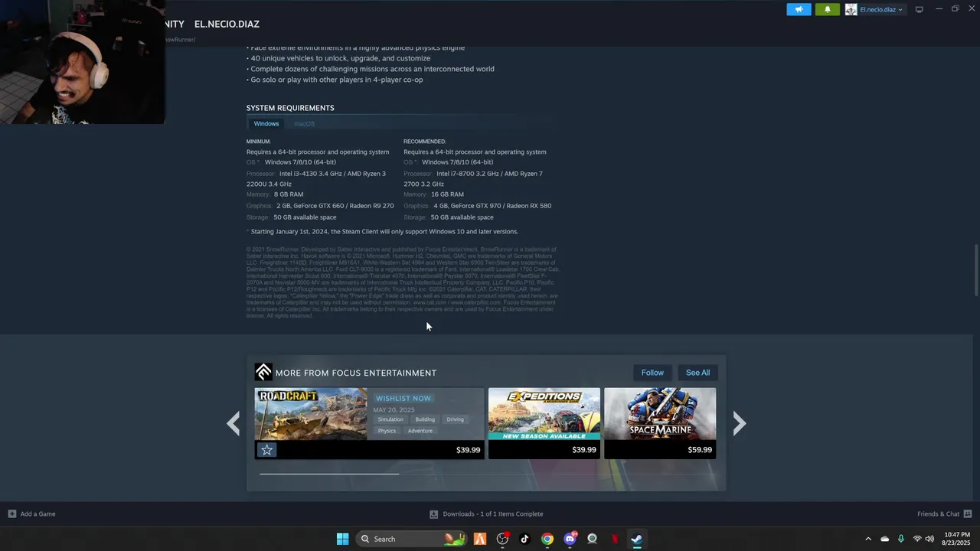The image size is (980, 551).
Task: Click the RoadCraft $39.99 price
Action: (468, 450)
